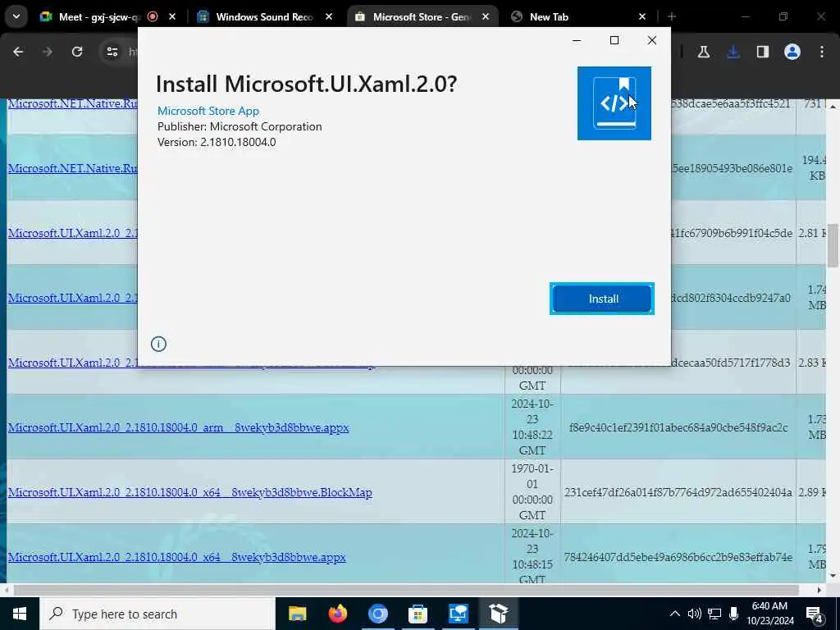
Task: Open network status tray icon
Action: [714, 614]
